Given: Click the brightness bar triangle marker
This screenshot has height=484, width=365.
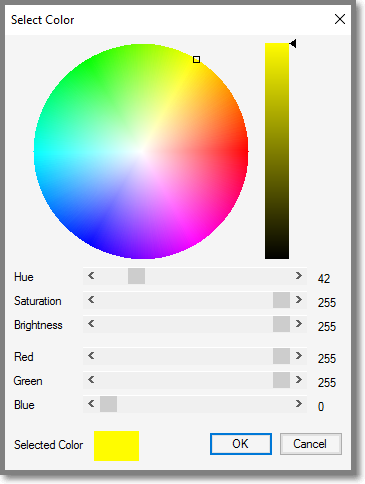Looking at the screenshot, I should [x=293, y=43].
